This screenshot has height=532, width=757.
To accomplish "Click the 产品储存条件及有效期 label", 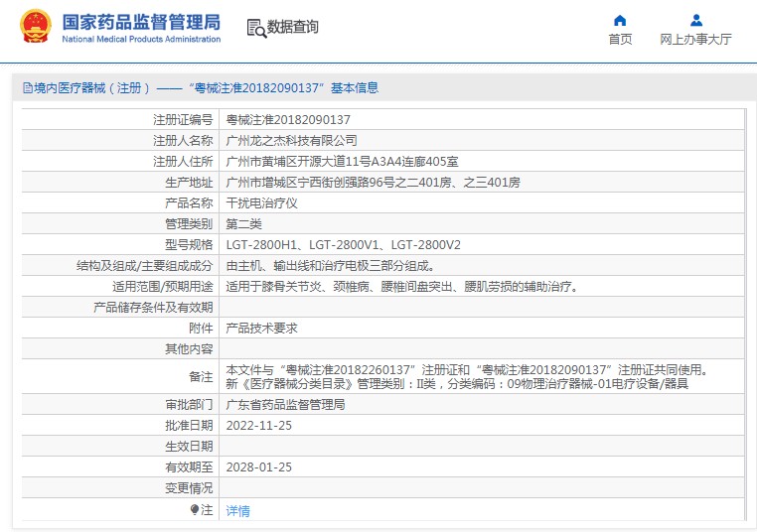I will click(153, 308).
